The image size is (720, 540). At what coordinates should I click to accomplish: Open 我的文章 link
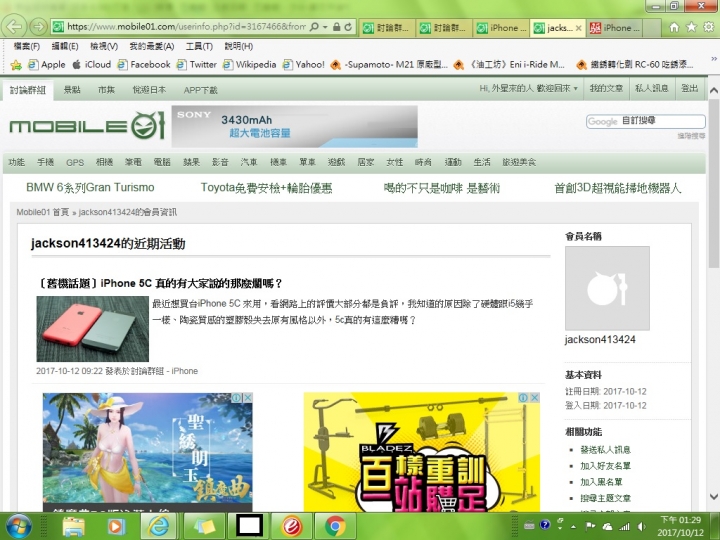[x=606, y=88]
